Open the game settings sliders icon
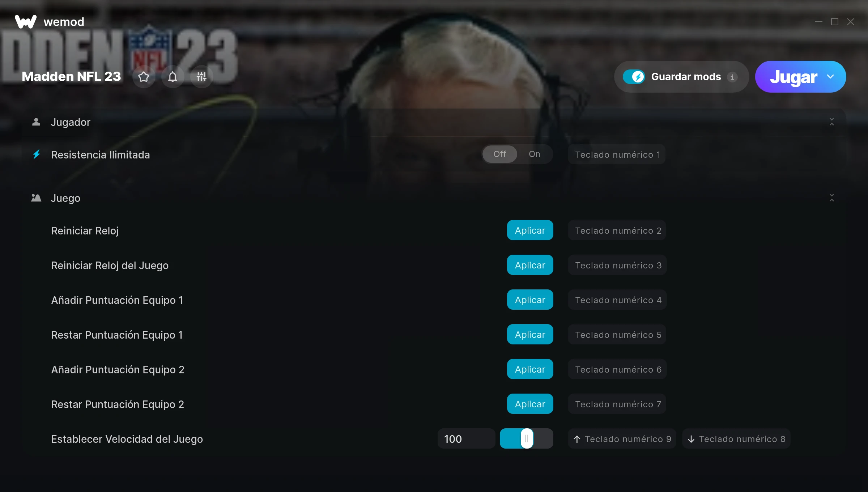The width and height of the screenshot is (868, 492). click(201, 77)
